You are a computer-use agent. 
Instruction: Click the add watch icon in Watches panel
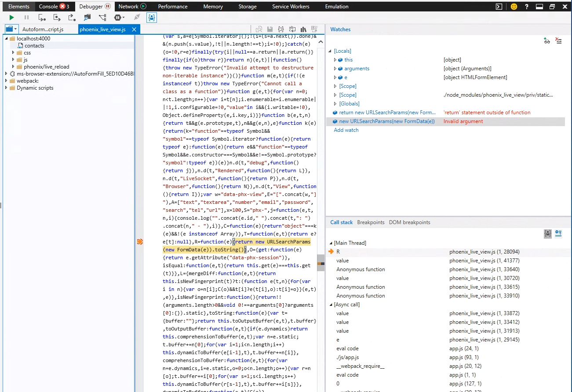(546, 40)
